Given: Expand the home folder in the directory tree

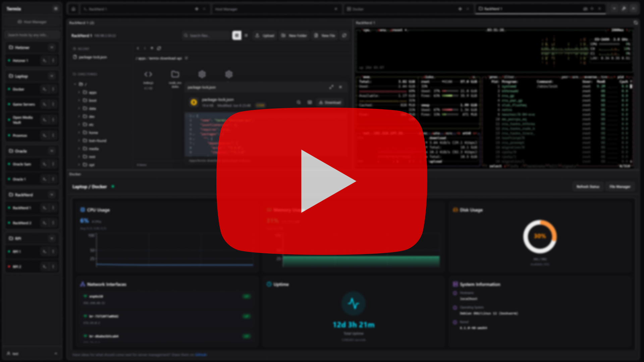Looking at the screenshot, I should [79, 132].
